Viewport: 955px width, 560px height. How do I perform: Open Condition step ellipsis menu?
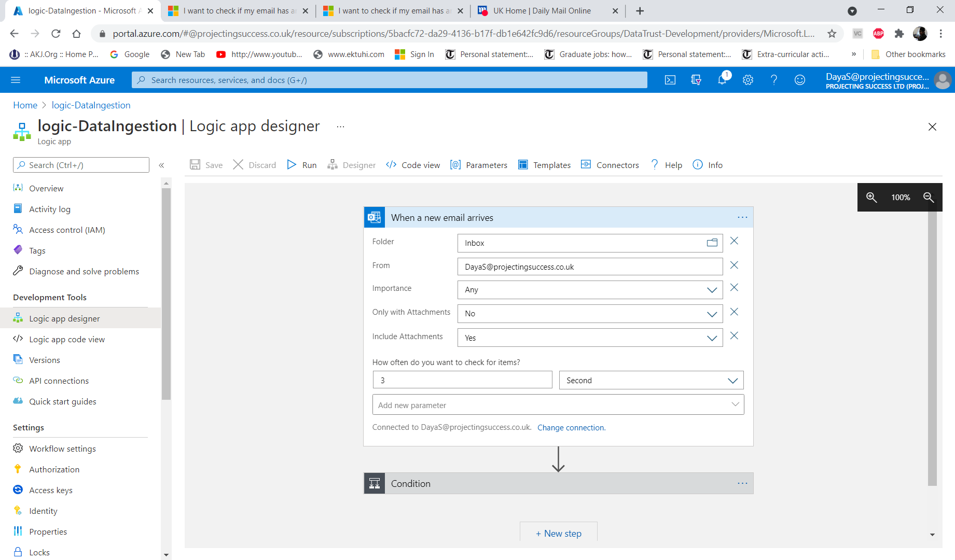742,483
